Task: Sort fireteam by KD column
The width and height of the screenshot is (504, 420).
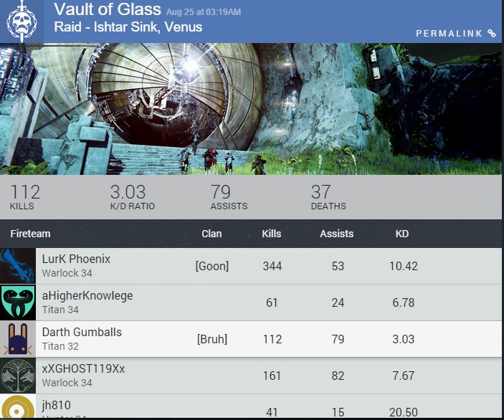Action: pos(402,234)
